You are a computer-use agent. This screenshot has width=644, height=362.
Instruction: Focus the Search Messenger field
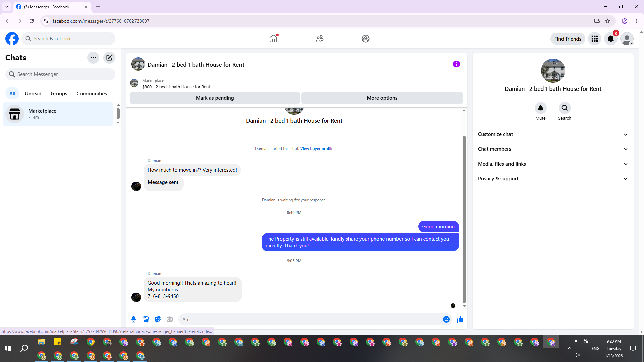click(x=64, y=74)
